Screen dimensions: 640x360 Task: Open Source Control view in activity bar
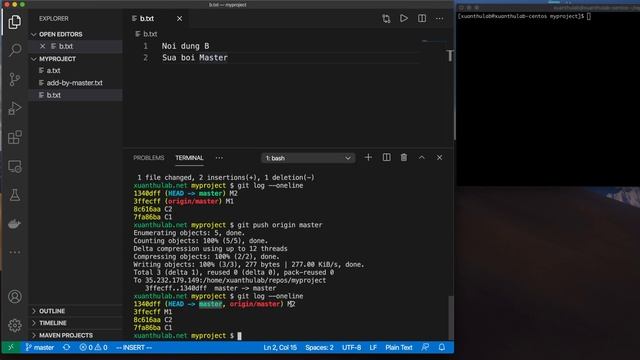click(x=15, y=79)
